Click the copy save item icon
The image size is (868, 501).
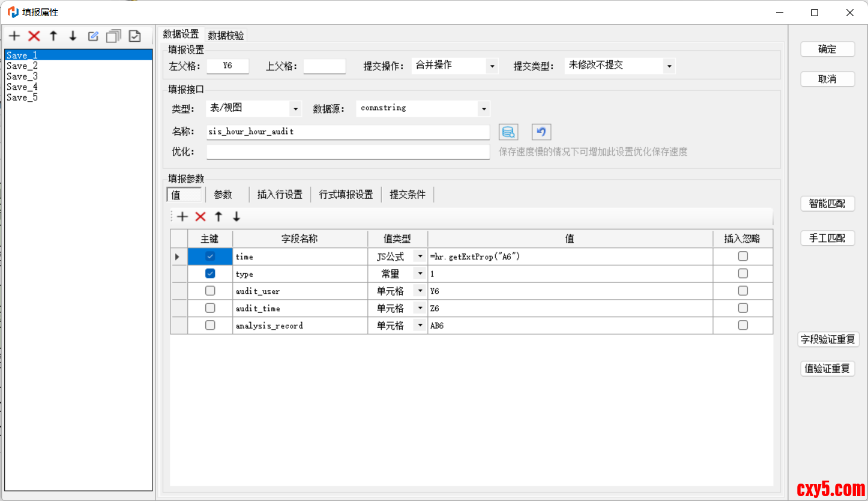113,37
